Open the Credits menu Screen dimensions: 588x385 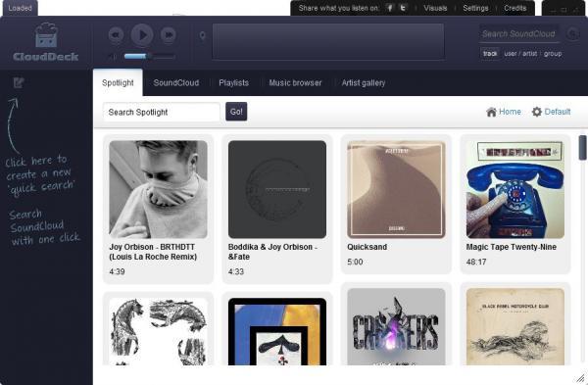514,8
